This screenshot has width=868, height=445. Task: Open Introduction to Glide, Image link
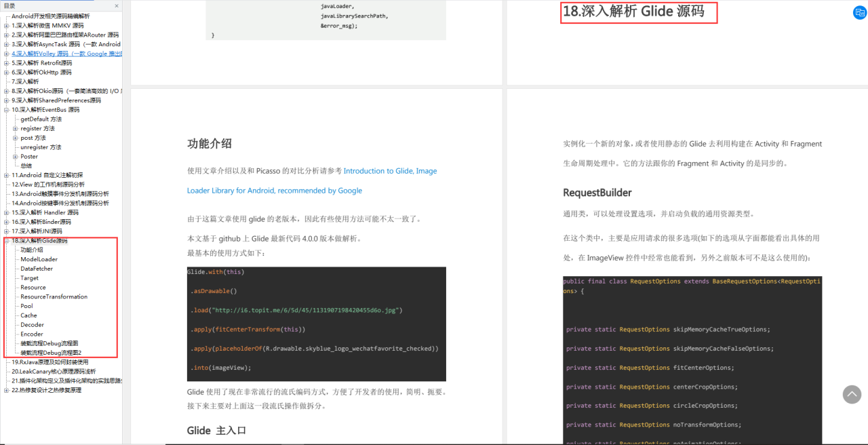point(390,171)
